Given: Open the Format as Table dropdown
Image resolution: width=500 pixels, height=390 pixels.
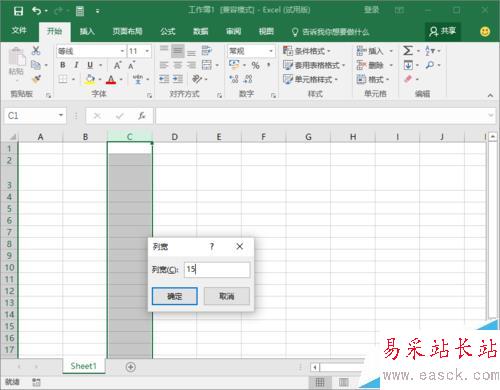Looking at the screenshot, I should pyautogui.click(x=314, y=65).
